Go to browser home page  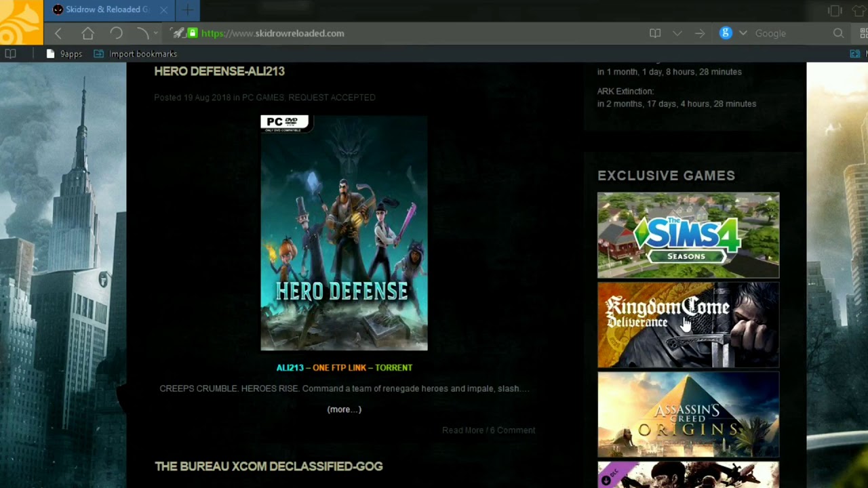coord(87,33)
